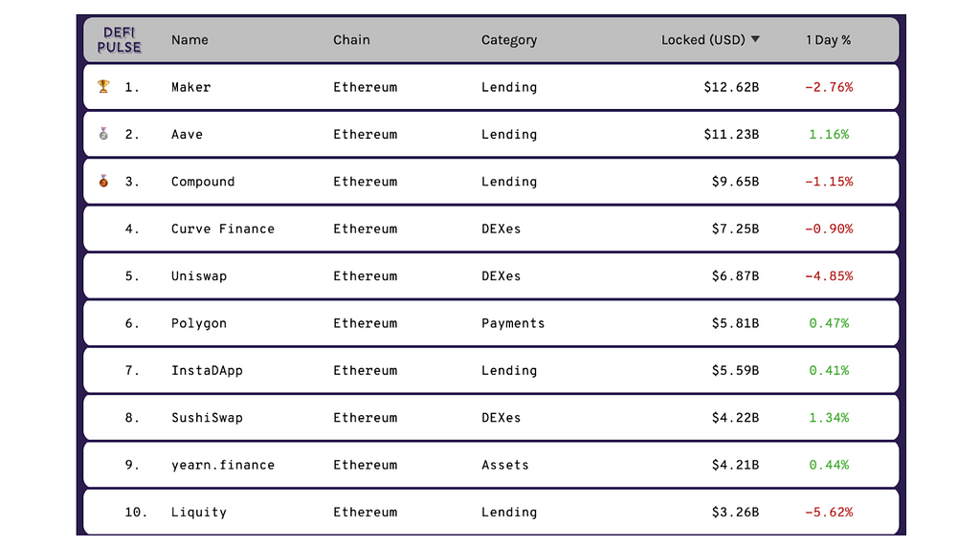Toggle the Locked (USD) sort arrow
This screenshot has height=547, width=980.
(x=755, y=40)
